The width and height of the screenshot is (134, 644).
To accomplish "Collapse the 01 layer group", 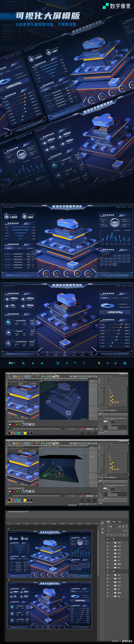I will click(111, 539).
